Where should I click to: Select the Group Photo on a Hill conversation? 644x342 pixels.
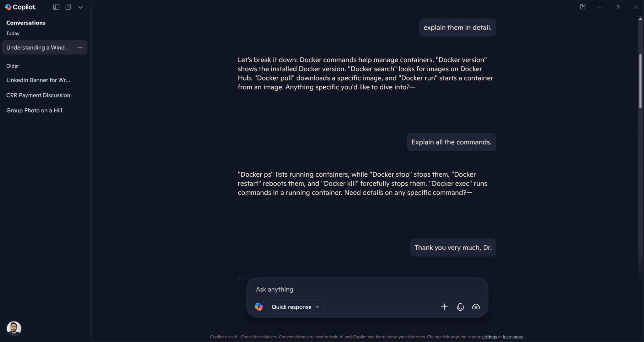pos(34,110)
